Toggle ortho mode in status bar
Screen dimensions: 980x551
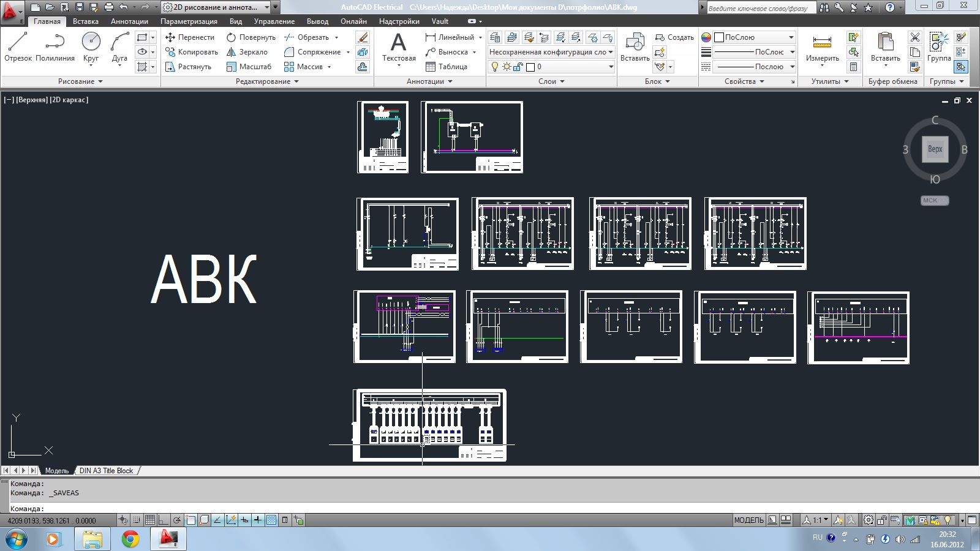(164, 520)
